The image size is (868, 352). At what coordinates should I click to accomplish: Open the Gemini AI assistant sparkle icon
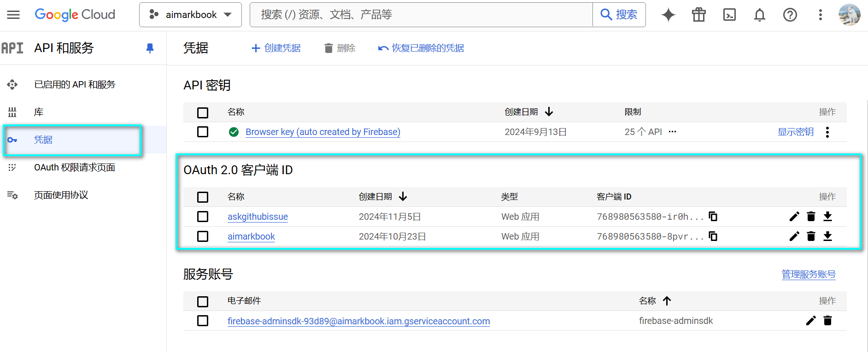click(668, 15)
